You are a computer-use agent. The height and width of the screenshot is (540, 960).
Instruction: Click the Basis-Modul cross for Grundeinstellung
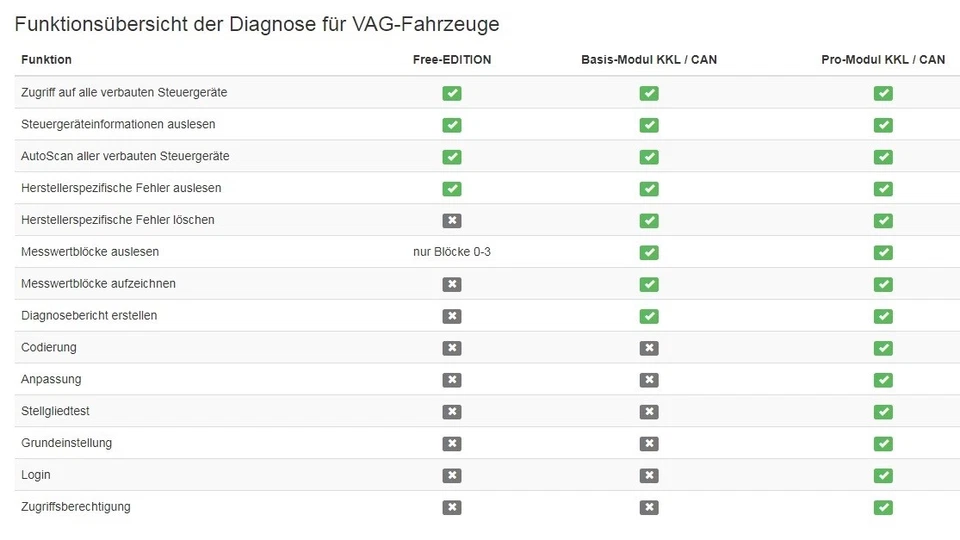pyautogui.click(x=649, y=443)
